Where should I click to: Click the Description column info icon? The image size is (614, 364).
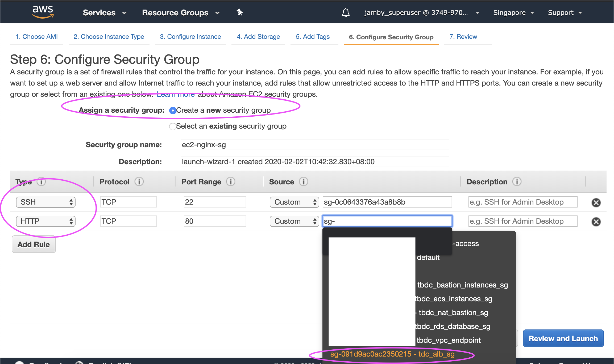(x=517, y=182)
